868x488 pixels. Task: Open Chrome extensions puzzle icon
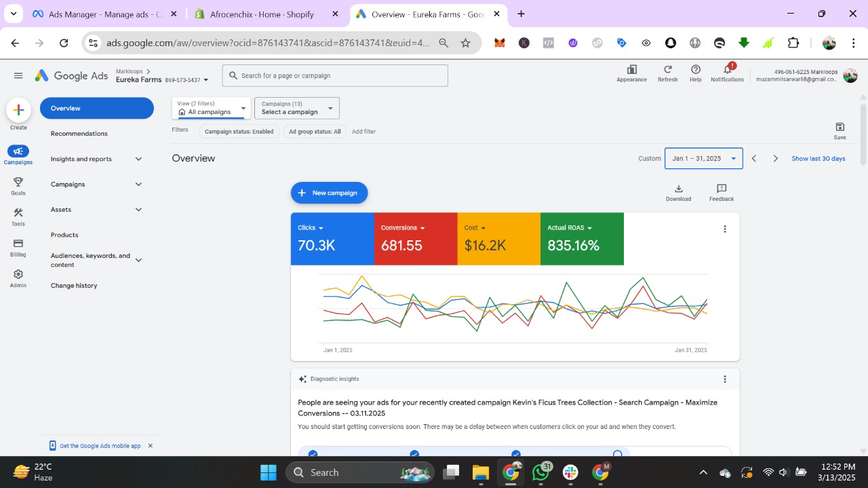click(x=793, y=43)
